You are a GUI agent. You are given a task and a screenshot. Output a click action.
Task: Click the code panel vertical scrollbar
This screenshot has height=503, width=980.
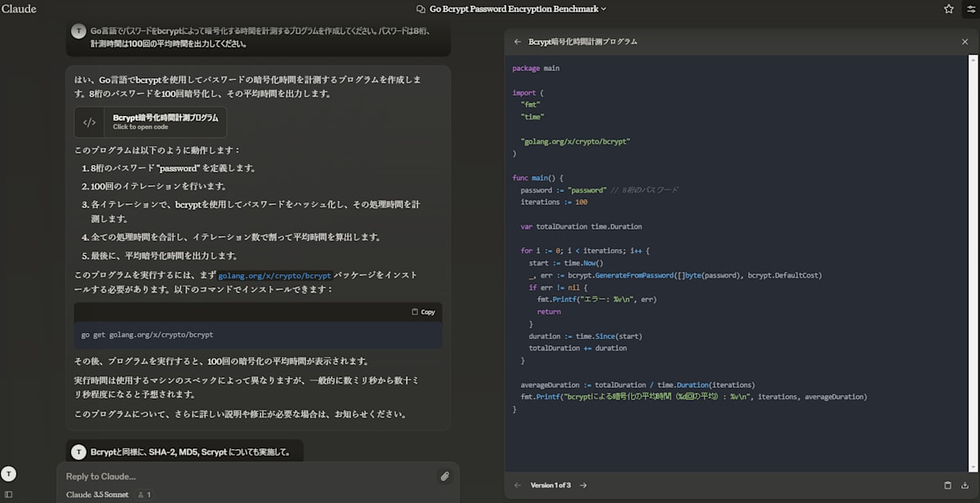coord(973,261)
